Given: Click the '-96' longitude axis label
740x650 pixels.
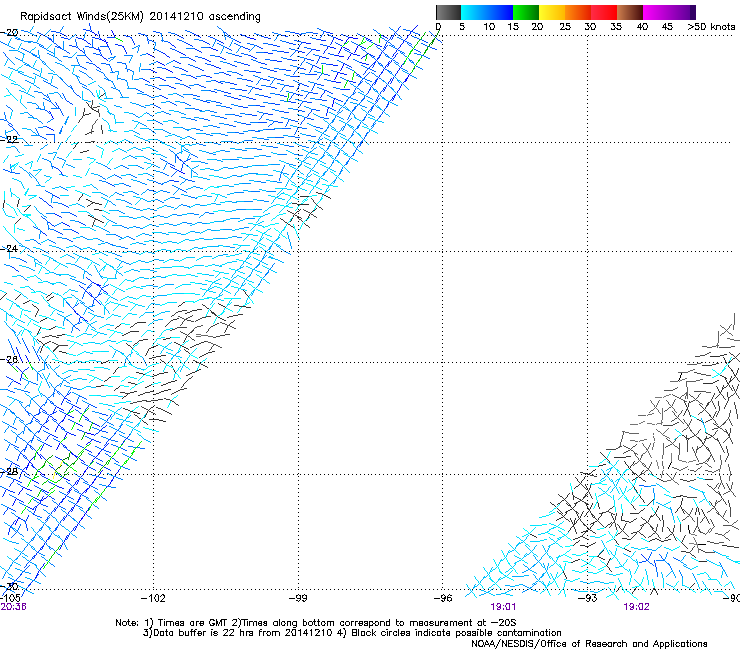Looking at the screenshot, I should pos(443,599).
